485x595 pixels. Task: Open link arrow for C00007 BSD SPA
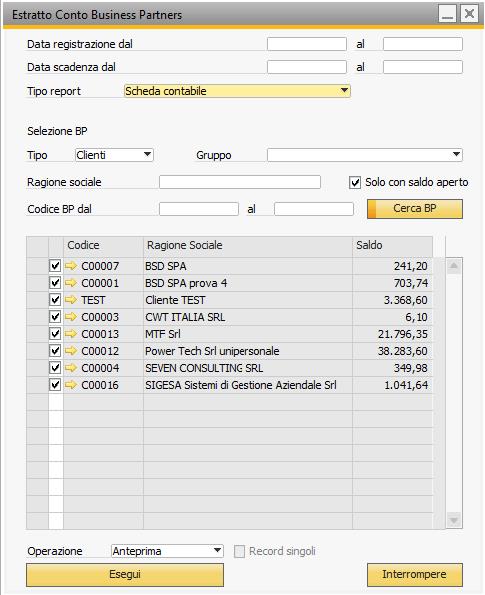tap(71, 266)
